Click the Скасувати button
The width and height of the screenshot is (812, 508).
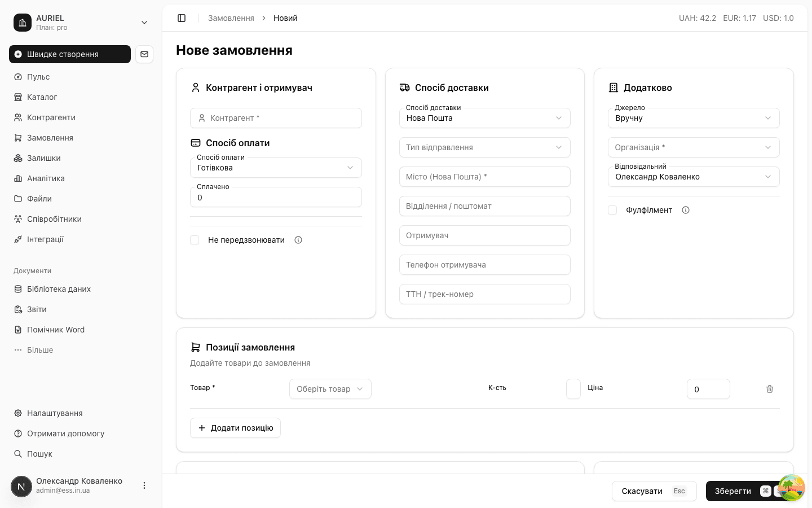[654, 491]
